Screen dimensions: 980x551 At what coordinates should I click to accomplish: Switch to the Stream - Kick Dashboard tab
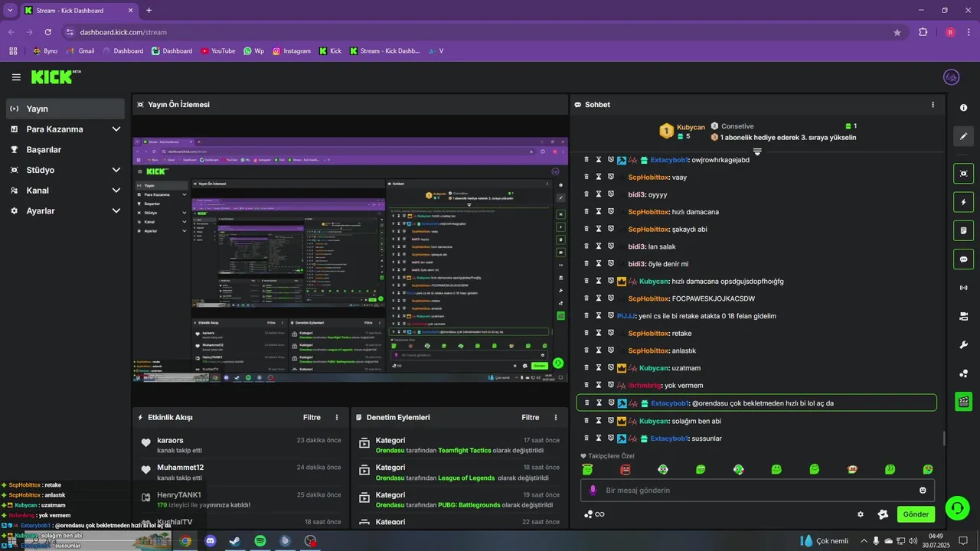click(80, 11)
